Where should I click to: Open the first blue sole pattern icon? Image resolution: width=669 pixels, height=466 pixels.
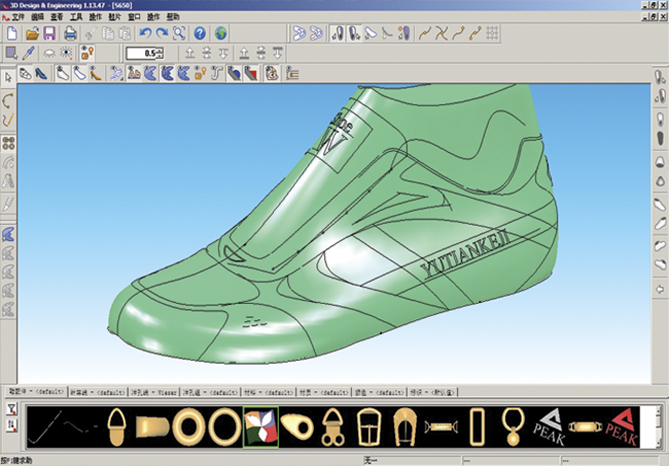pos(299,33)
